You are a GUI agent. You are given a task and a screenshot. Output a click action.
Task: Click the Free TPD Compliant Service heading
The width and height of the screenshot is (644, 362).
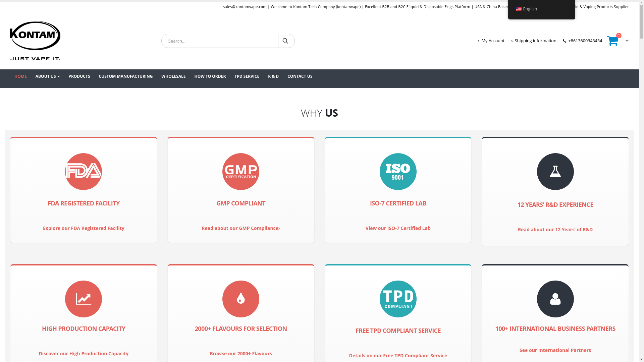398,331
